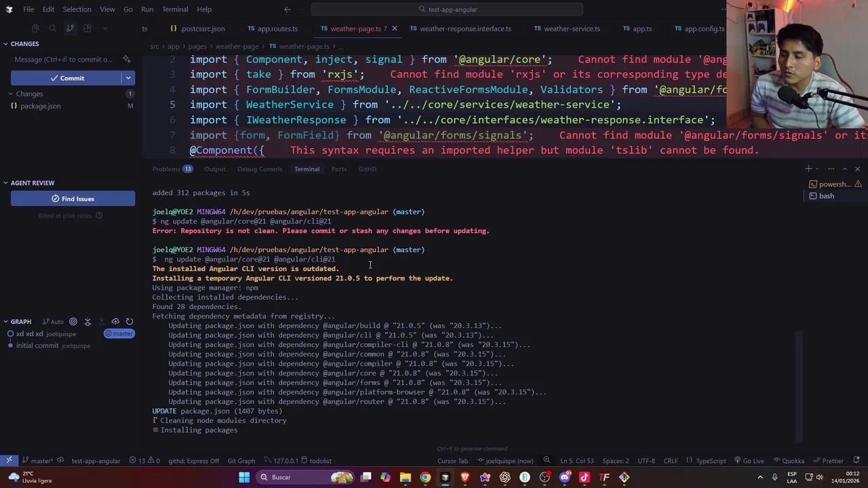Change the CRLF line ending setting

(670, 461)
